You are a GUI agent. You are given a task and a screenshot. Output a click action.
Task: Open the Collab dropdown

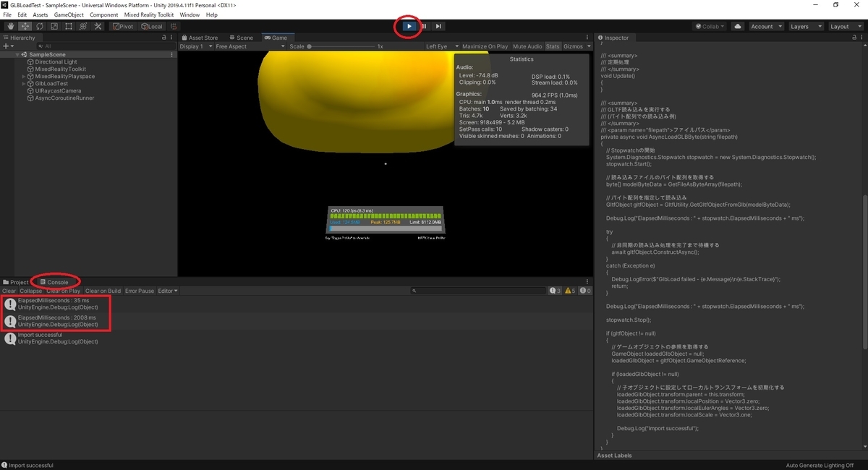[x=710, y=26]
